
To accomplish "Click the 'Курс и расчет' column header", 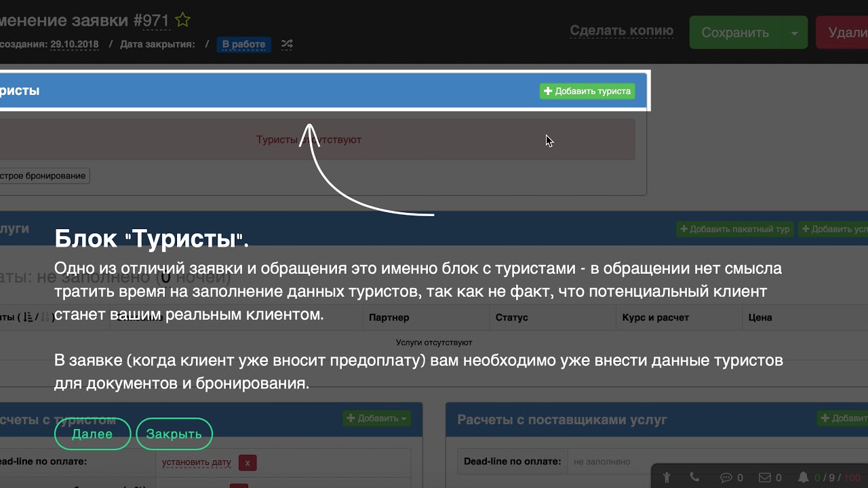I will (x=655, y=317).
